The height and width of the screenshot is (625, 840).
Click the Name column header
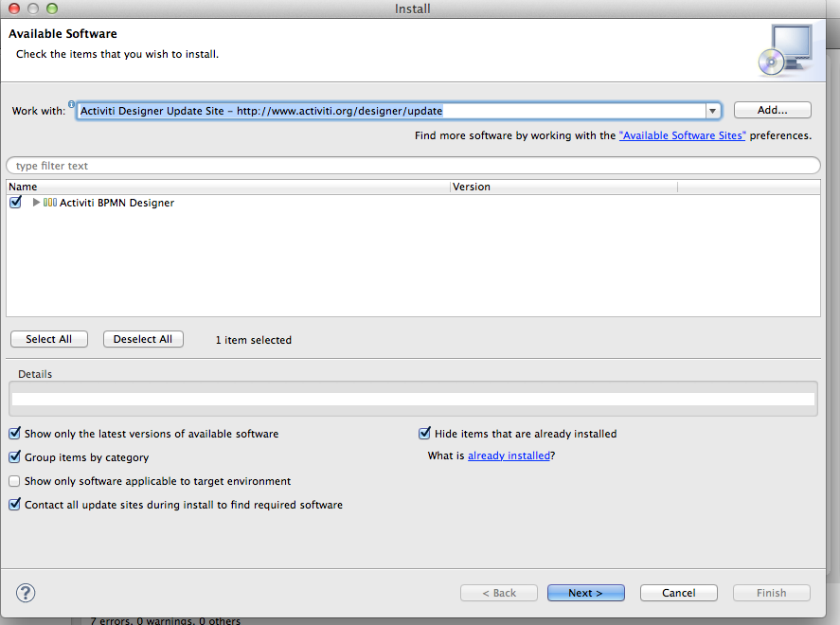(x=228, y=187)
